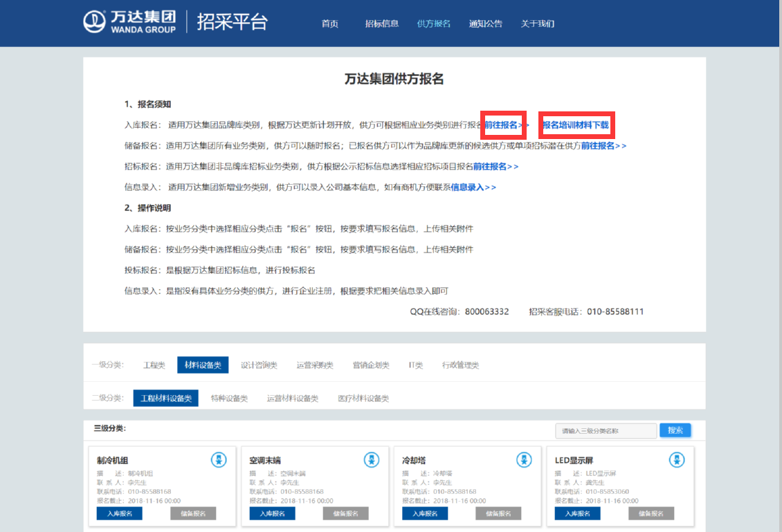Follow 前往报名 link for 招标报名
The image size is (782, 532).
click(495, 167)
